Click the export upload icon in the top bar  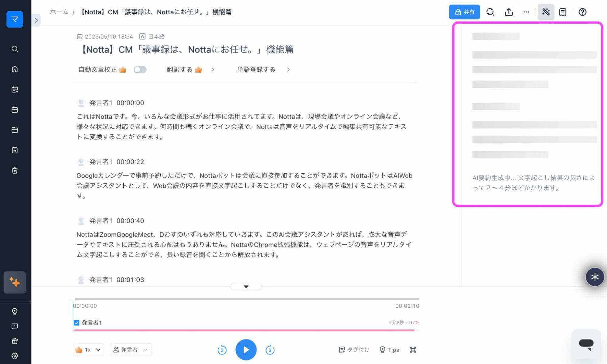[509, 12]
